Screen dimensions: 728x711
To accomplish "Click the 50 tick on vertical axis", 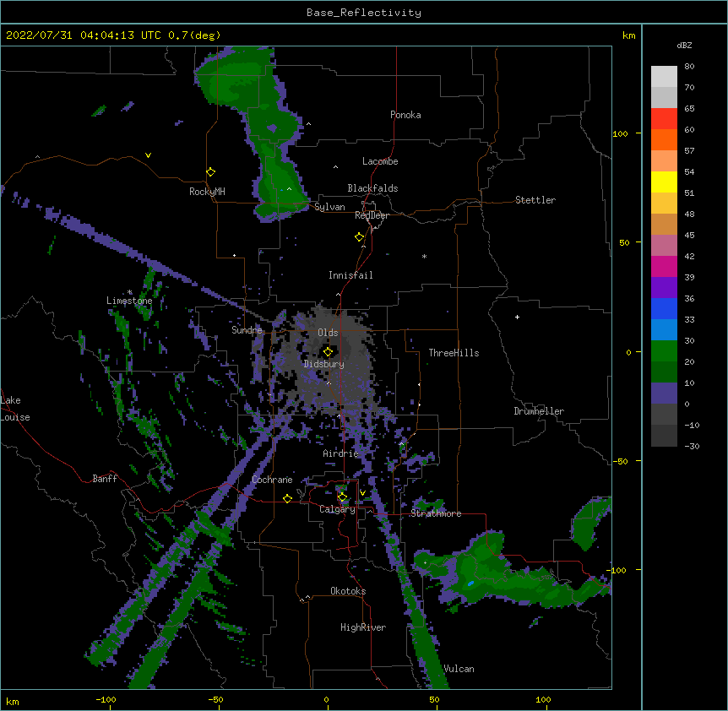I will [x=624, y=242].
